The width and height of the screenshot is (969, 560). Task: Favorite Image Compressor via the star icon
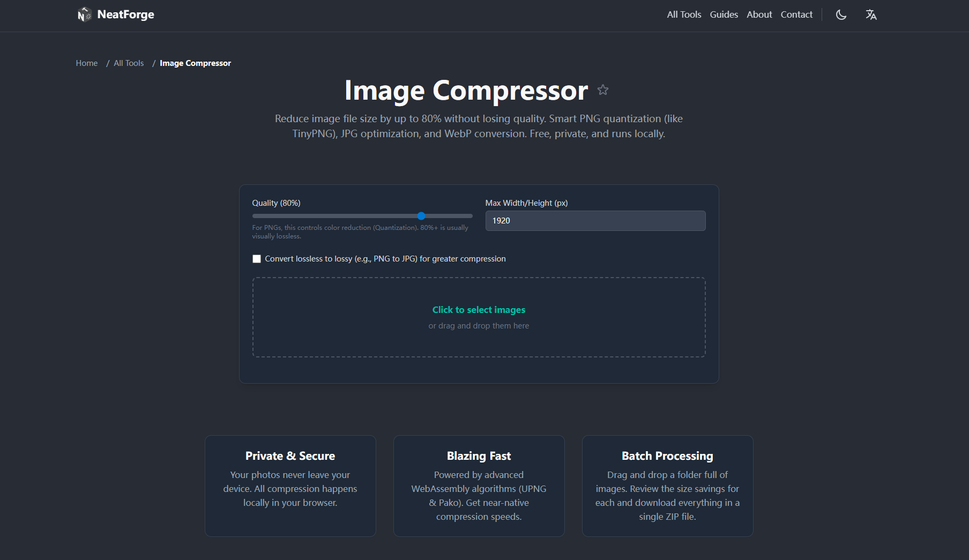point(603,90)
